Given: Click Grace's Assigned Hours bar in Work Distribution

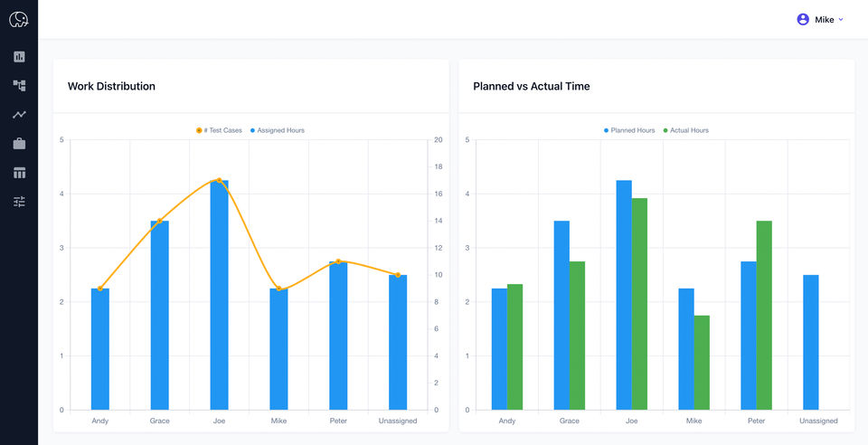Looking at the screenshot, I should (159, 316).
